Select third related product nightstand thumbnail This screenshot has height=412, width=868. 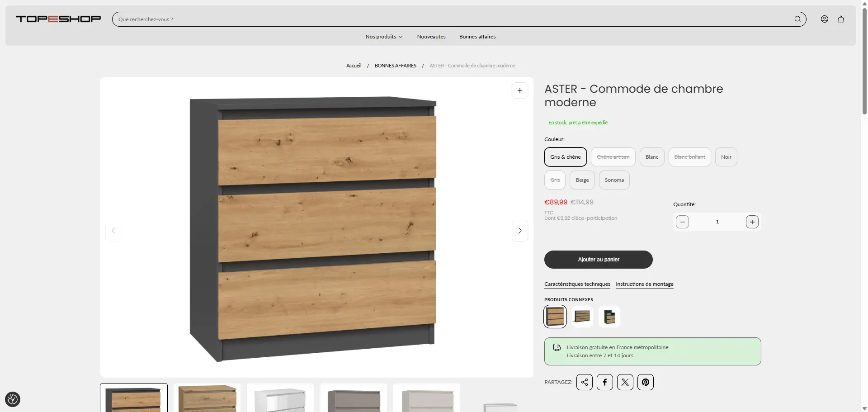pyautogui.click(x=609, y=317)
